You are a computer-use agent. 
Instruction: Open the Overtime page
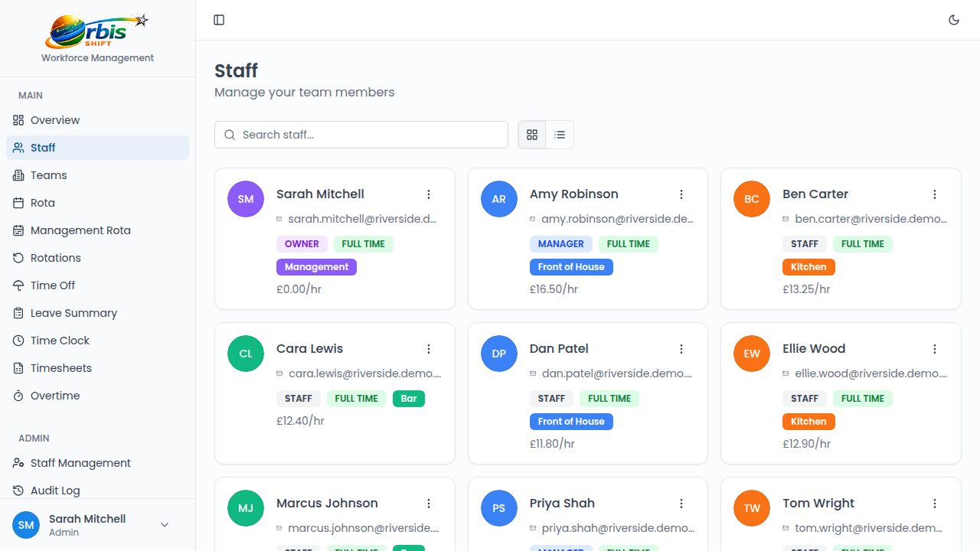[97, 396]
